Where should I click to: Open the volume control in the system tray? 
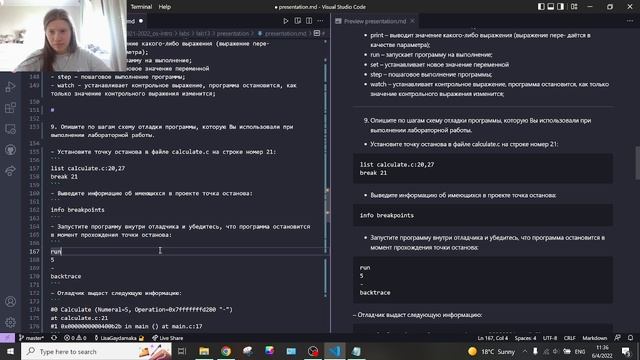tap(556, 351)
